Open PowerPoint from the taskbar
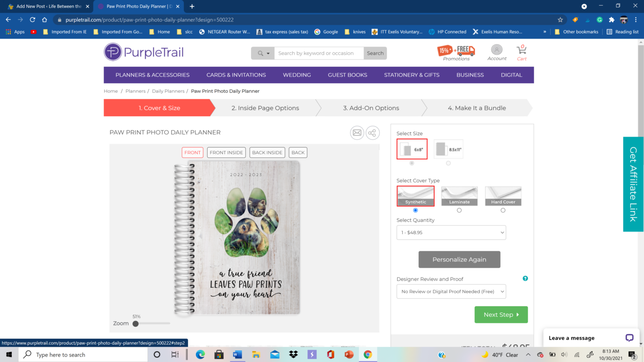The height and width of the screenshot is (362, 644). (x=349, y=355)
